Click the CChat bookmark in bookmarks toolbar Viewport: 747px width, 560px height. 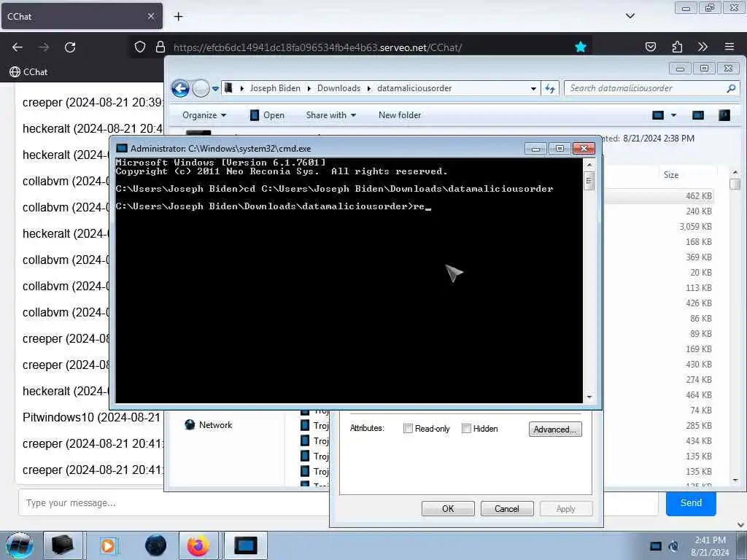pyautogui.click(x=28, y=72)
